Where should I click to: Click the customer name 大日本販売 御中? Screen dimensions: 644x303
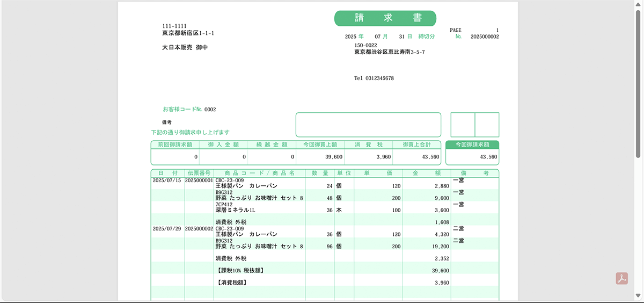point(185,48)
